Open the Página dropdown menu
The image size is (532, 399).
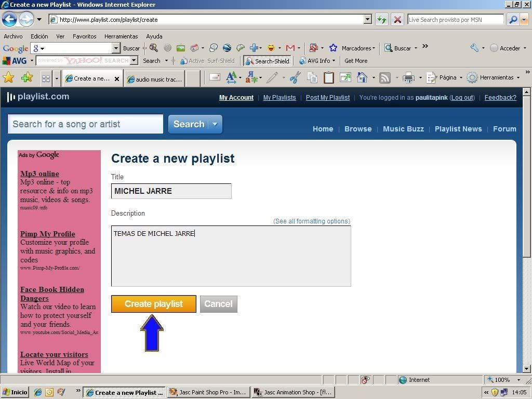tap(444, 78)
